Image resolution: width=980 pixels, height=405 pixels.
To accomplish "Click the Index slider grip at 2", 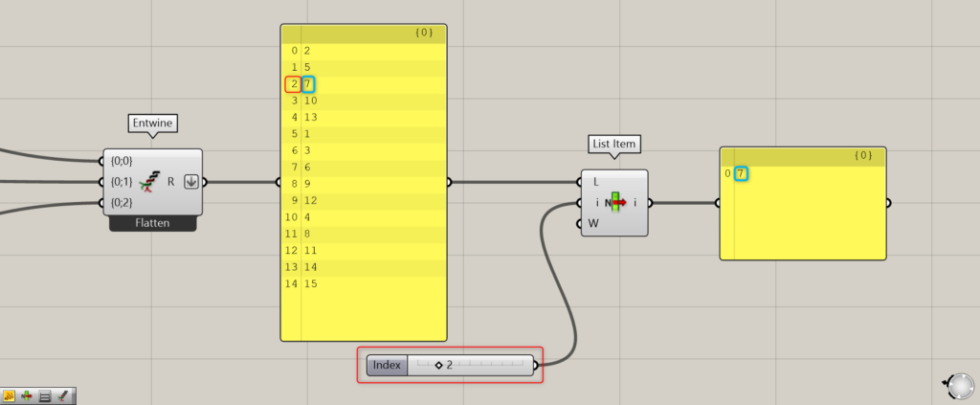I will (438, 365).
